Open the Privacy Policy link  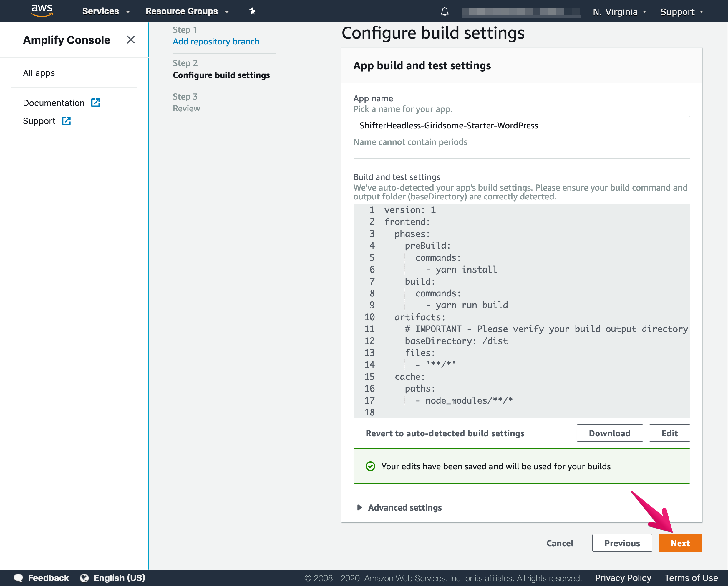click(623, 578)
